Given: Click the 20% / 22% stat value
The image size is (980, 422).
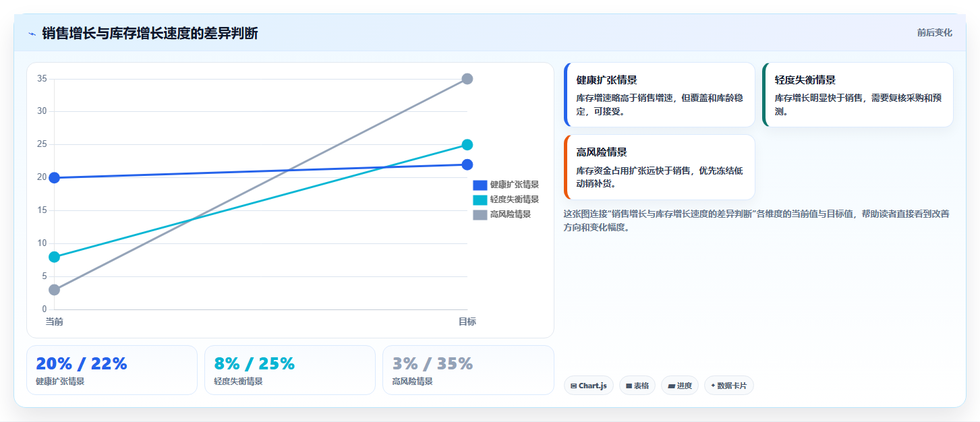Looking at the screenshot, I should (82, 364).
